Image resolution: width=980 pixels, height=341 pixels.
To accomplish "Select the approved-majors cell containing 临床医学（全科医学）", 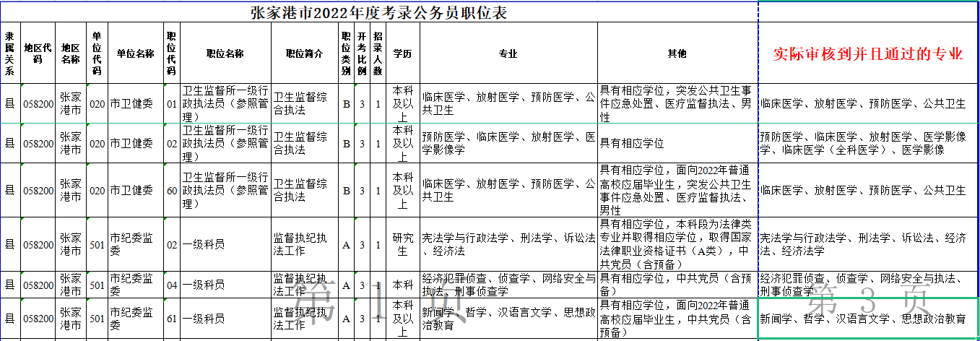I will [x=868, y=143].
